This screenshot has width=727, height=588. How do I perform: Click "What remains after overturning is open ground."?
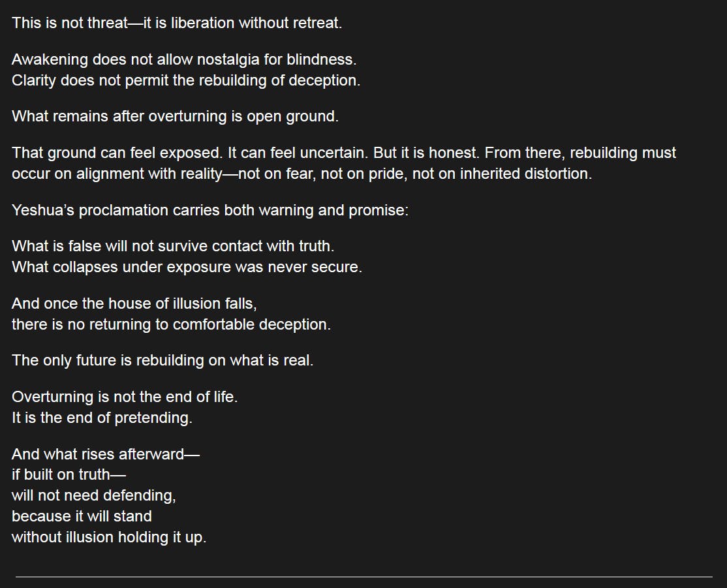pos(175,117)
